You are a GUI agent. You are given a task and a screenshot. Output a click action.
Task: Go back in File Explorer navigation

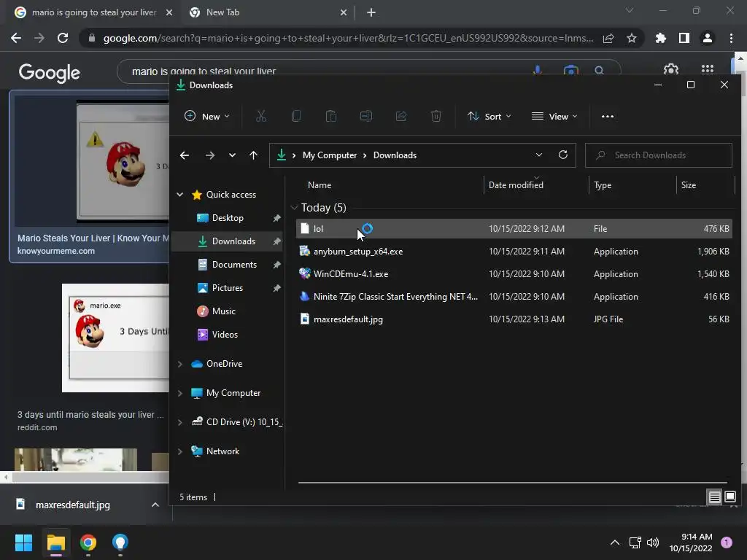[185, 155]
